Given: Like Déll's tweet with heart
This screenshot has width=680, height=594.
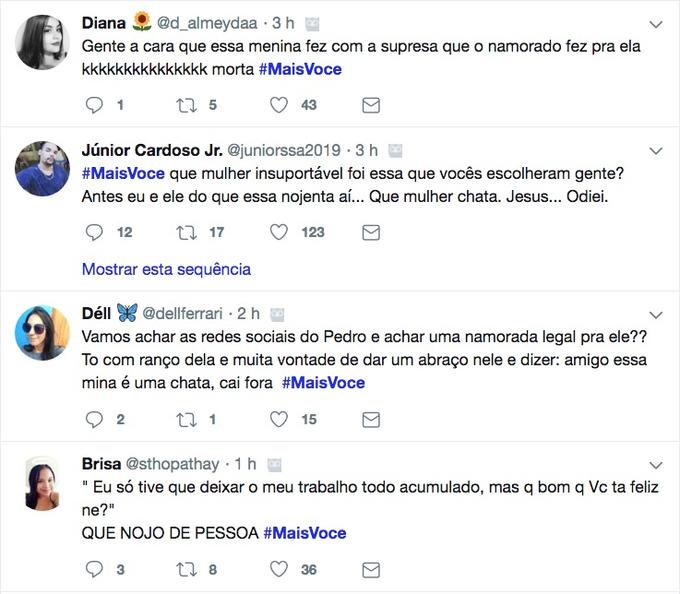Looking at the screenshot, I should 279,420.
